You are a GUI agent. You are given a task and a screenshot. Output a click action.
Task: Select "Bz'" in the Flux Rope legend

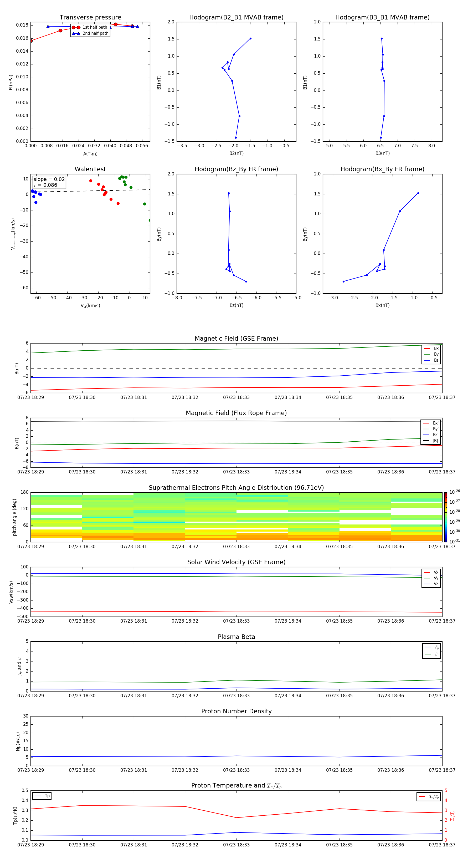coord(431,435)
